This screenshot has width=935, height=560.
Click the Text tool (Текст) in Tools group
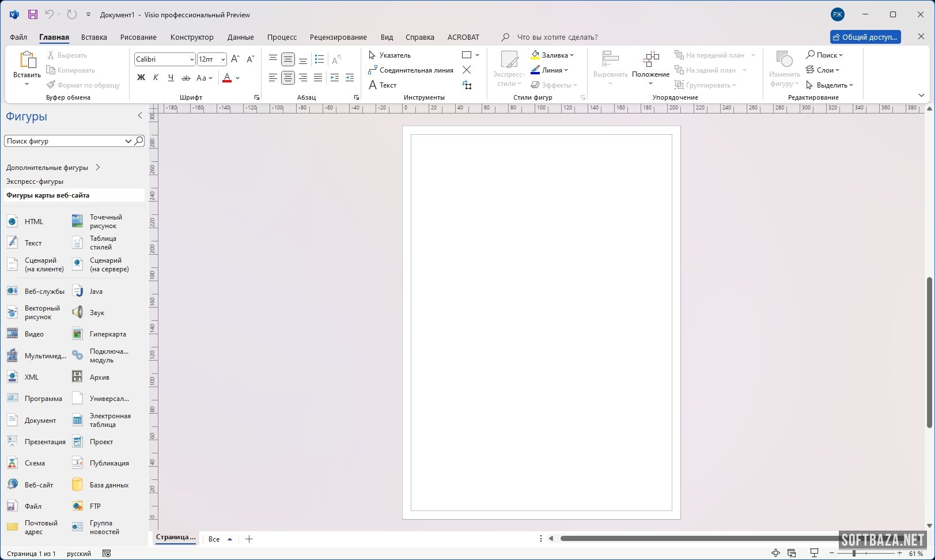(383, 85)
